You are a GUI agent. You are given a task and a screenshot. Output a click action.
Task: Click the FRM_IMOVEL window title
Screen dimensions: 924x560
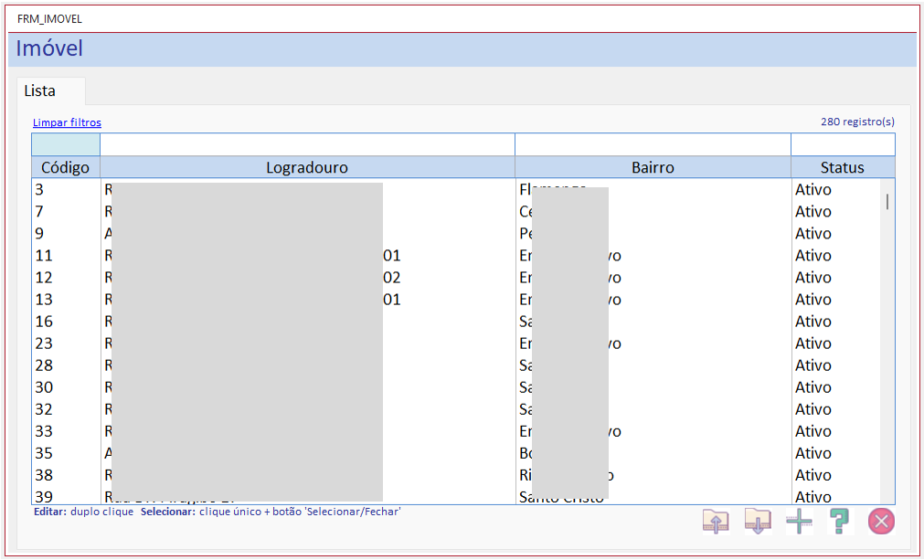49,19
